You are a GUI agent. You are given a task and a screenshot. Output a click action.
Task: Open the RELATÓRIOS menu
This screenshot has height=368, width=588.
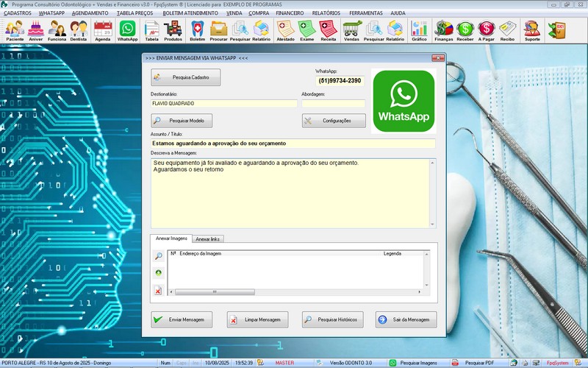[326, 13]
